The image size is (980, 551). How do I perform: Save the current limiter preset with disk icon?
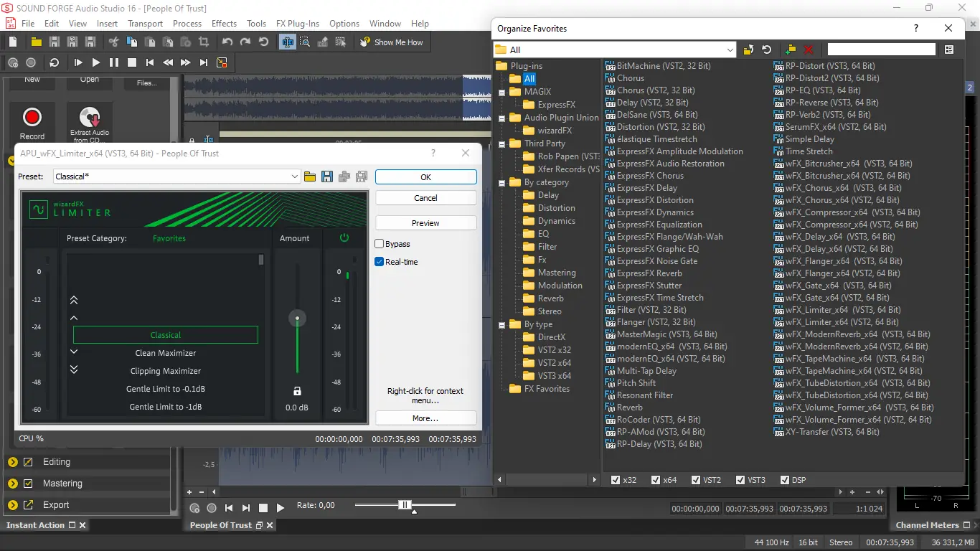(x=327, y=176)
